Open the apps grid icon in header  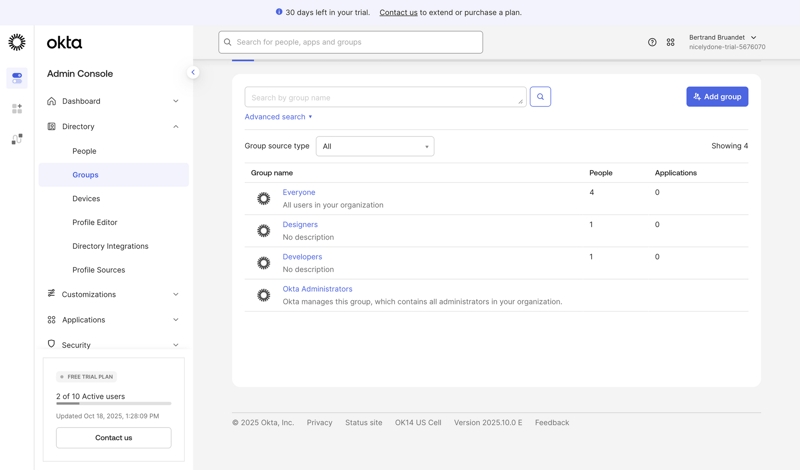(670, 42)
